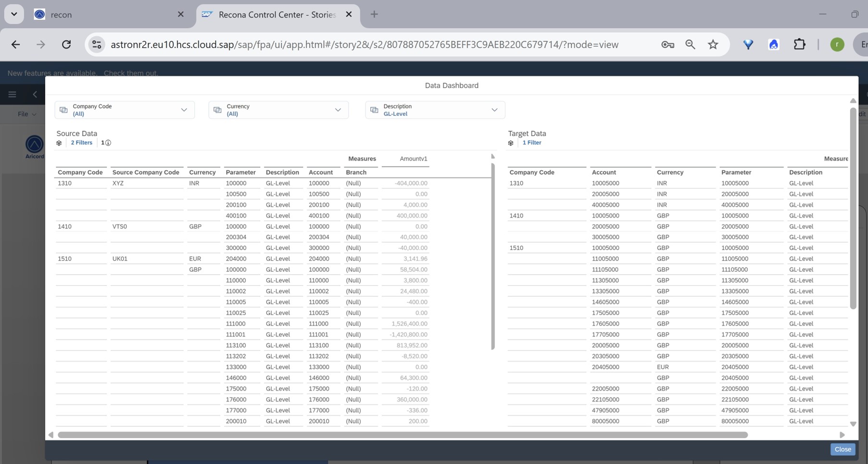Open site information icon in address bar
868x464 pixels.
[97, 45]
